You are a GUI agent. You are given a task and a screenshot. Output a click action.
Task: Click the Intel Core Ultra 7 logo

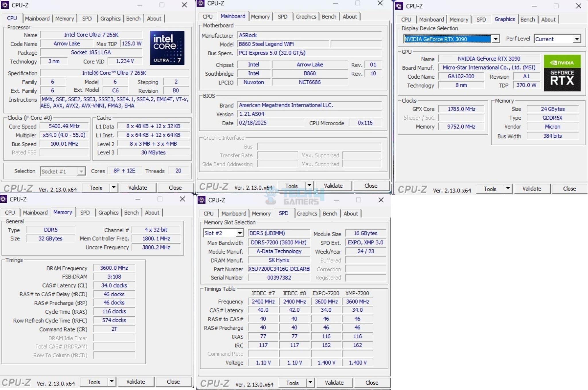(x=167, y=48)
